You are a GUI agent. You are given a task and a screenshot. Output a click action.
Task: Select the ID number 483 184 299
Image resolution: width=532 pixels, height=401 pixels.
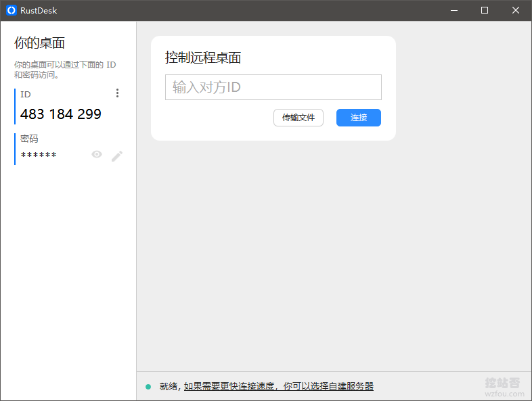pyautogui.click(x=61, y=114)
